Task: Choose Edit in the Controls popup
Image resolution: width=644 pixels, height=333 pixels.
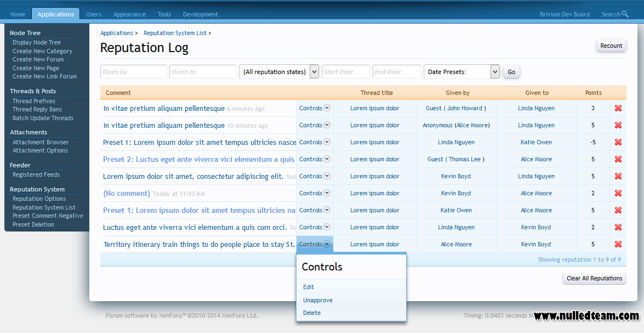Action: pos(309,287)
